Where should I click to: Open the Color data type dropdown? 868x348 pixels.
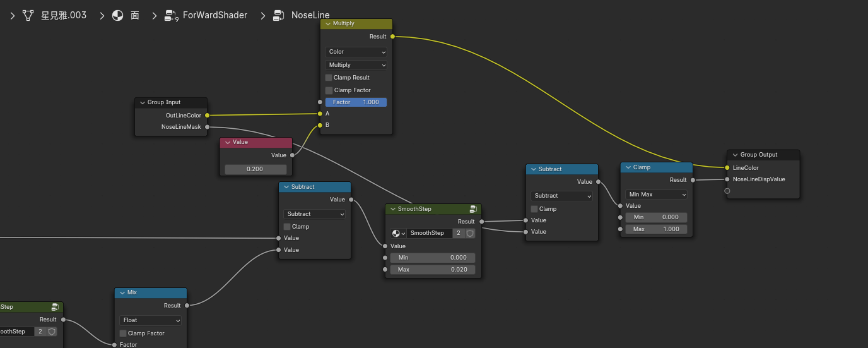[356, 52]
